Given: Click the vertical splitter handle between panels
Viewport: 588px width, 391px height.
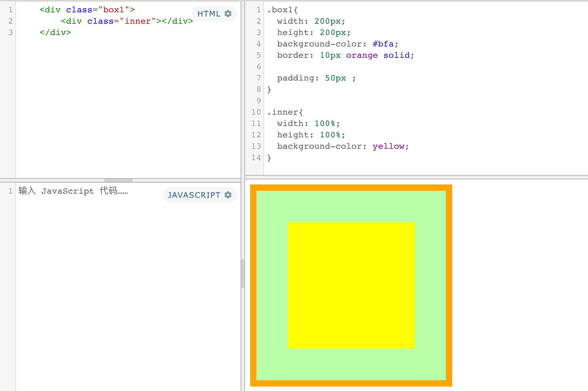Looking at the screenshot, I should tap(243, 274).
